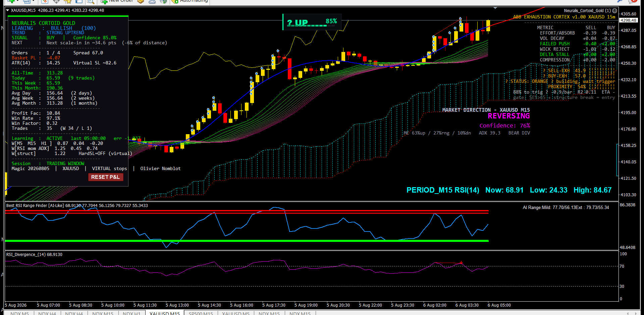
Task: Expand the XAUUSD,M15 chart title triangle
Action: tap(7, 10)
